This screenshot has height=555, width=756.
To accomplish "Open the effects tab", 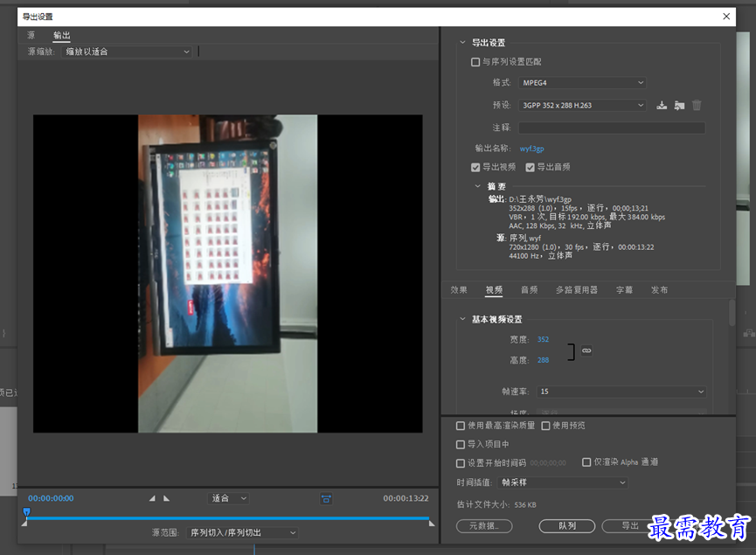I will pos(459,290).
